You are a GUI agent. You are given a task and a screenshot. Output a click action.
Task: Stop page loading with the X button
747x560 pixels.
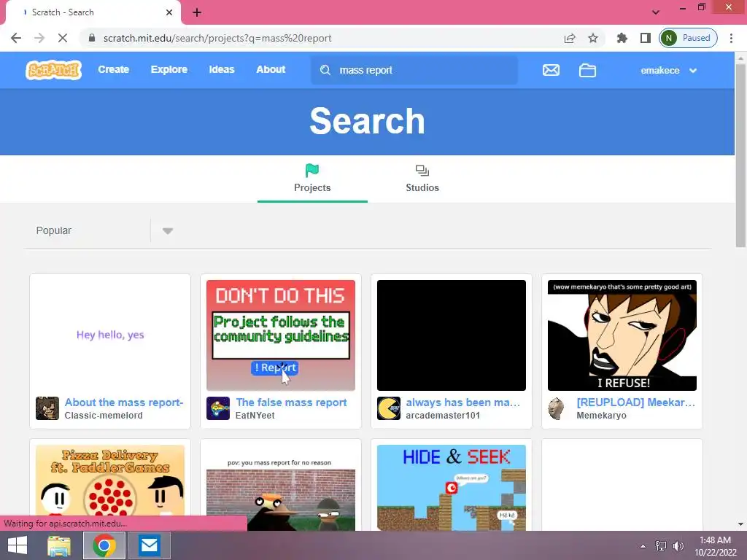[x=63, y=38]
